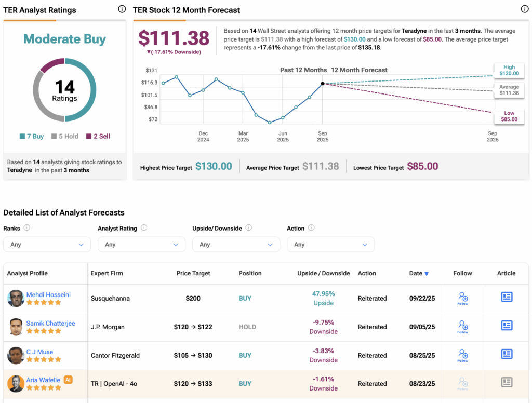Screen dimensions: 532x403
Task: Click the Price Target column header
Action: (x=193, y=273)
